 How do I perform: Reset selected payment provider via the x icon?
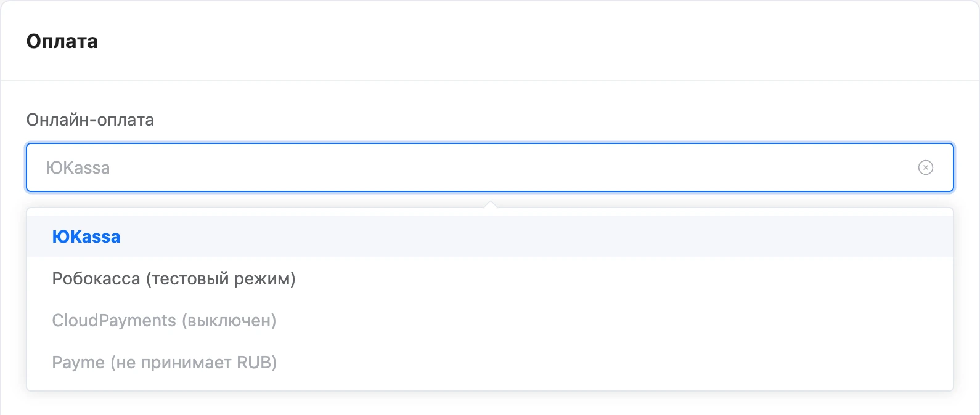[925, 167]
